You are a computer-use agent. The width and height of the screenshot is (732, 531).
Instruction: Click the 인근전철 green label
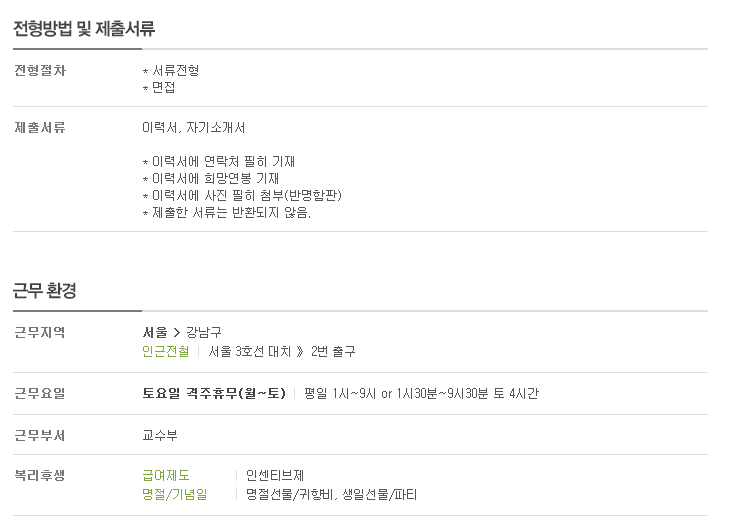point(165,351)
